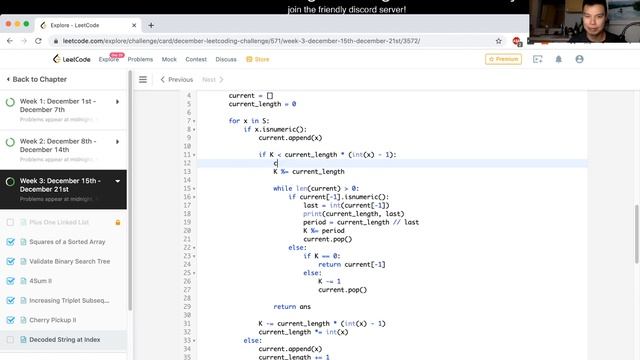This screenshot has height=360, width=640.
Task: Expand Week 2: December 8th - 14th
Action: point(118,142)
